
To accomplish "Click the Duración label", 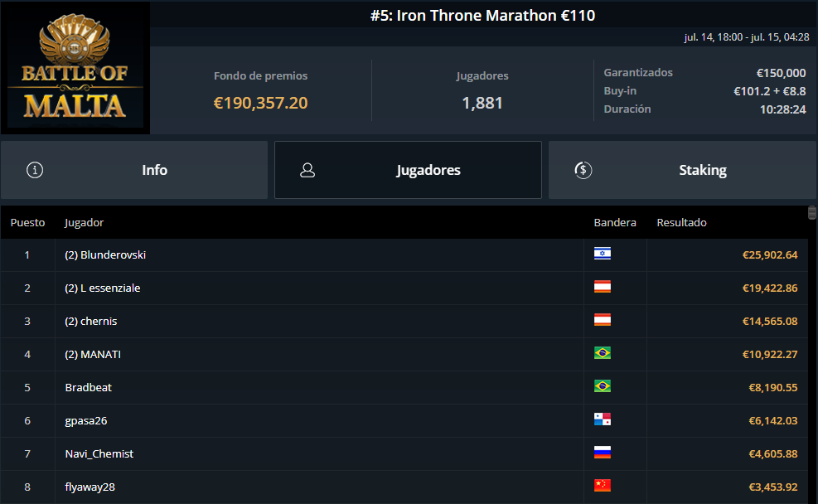I will click(x=627, y=109).
